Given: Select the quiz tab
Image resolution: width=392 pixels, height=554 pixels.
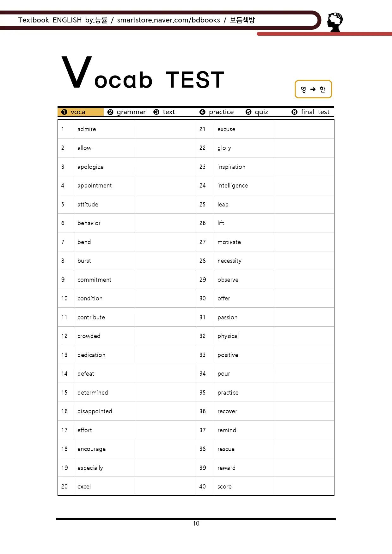Looking at the screenshot, I should (x=257, y=112).
